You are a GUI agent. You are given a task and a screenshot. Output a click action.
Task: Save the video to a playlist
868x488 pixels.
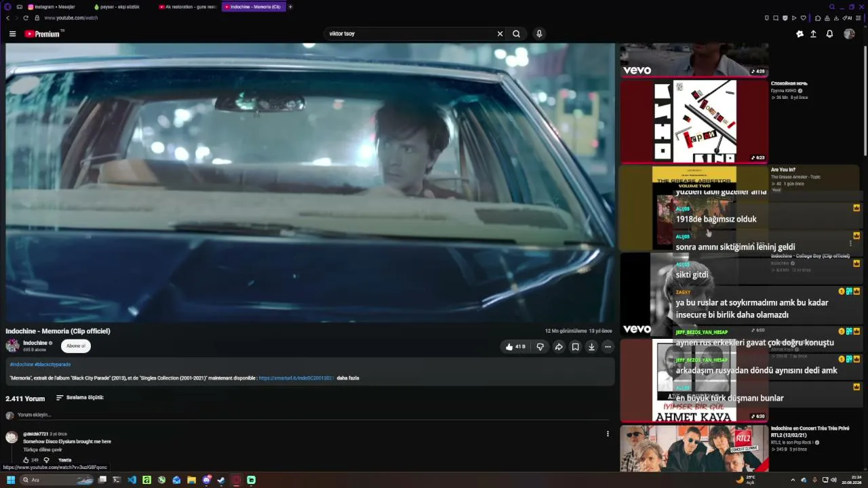coord(575,346)
